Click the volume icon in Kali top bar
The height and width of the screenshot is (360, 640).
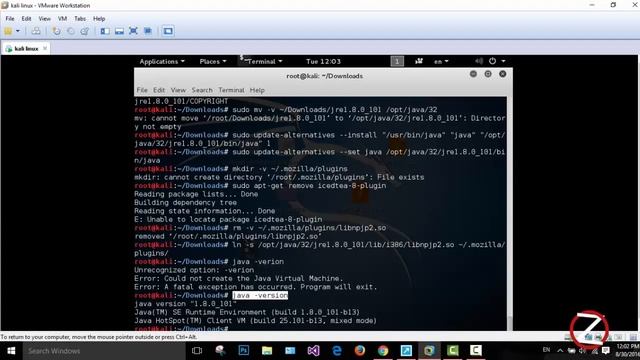point(479,61)
